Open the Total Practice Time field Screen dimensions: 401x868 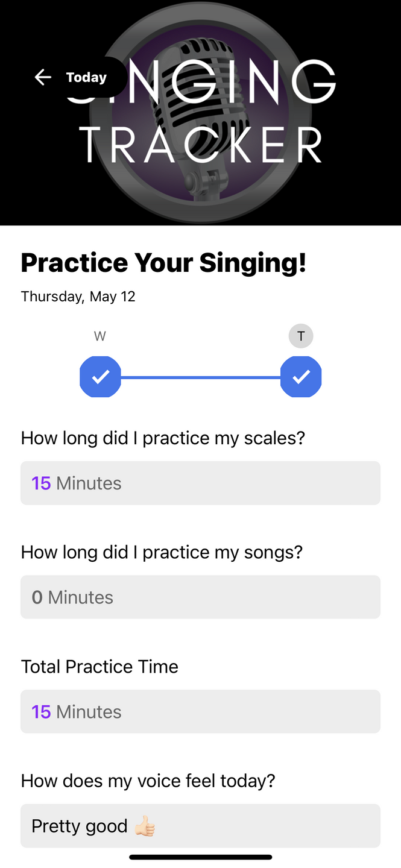click(200, 711)
